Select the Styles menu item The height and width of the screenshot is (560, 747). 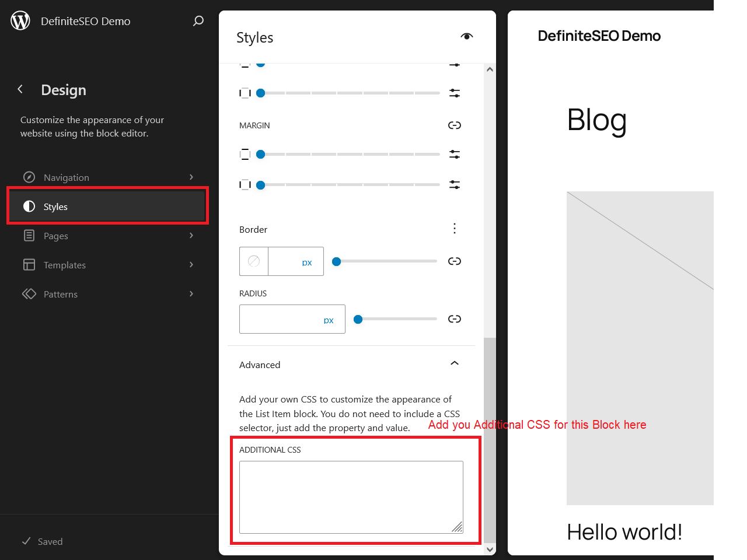(108, 206)
